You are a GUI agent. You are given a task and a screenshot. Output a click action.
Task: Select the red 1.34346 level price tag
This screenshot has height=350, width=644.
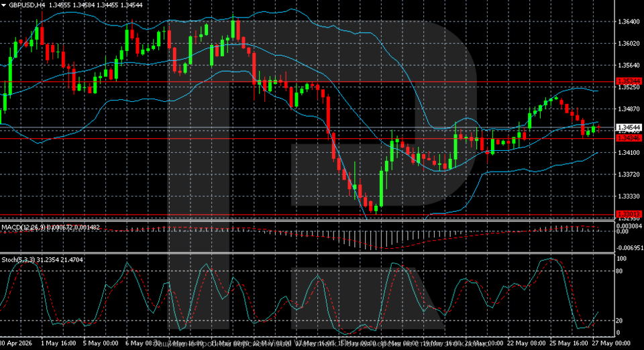629,138
